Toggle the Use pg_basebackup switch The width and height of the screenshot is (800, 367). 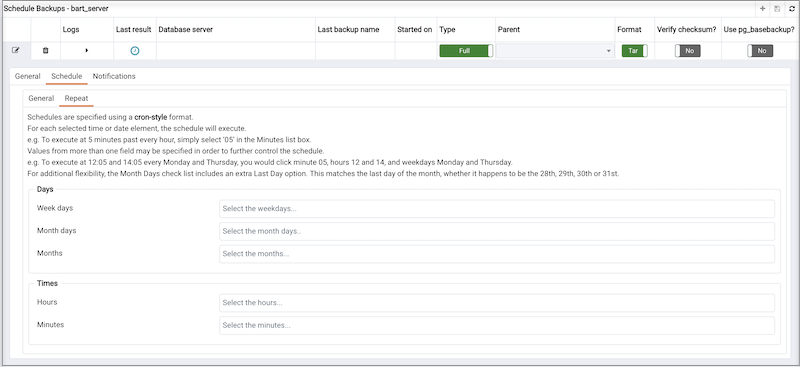pos(760,51)
